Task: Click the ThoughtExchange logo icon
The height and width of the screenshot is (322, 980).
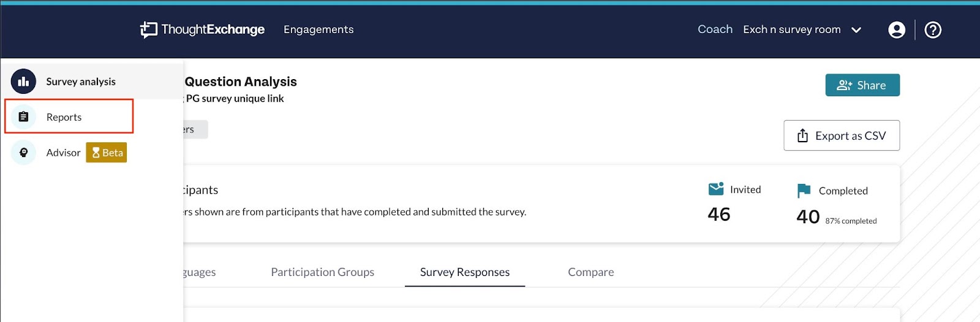Action: [148, 29]
